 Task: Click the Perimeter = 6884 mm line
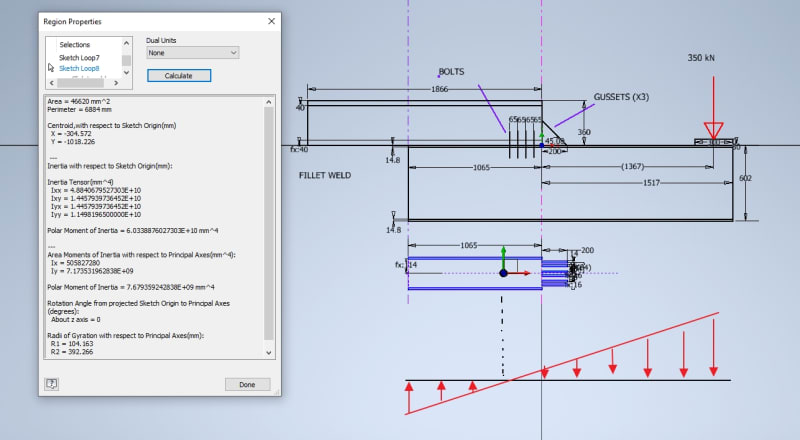tap(80, 109)
